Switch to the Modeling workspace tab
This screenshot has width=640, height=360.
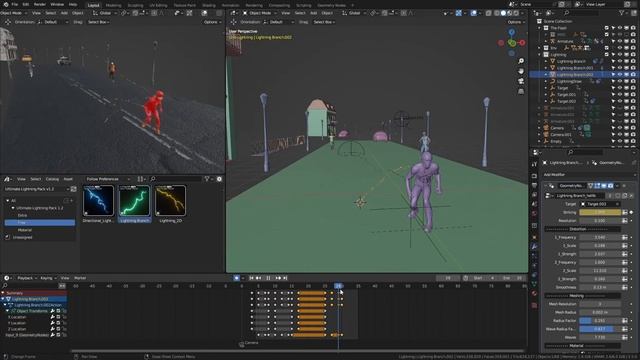click(x=113, y=5)
